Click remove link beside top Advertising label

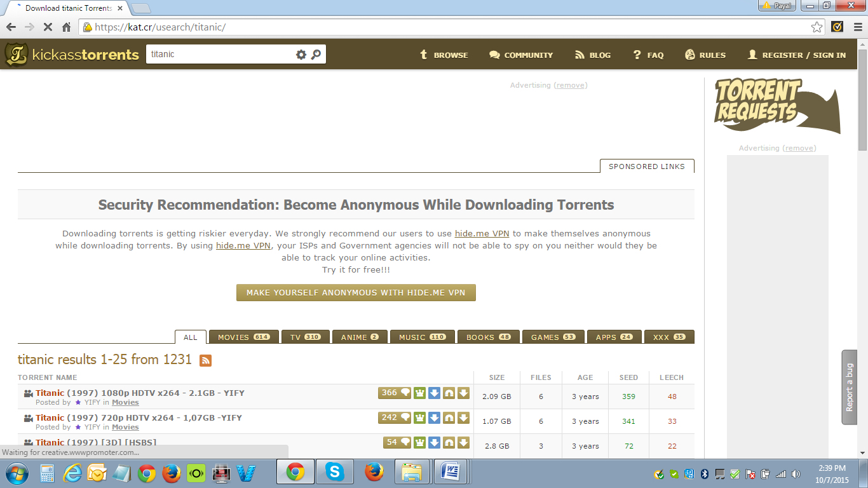pos(571,85)
